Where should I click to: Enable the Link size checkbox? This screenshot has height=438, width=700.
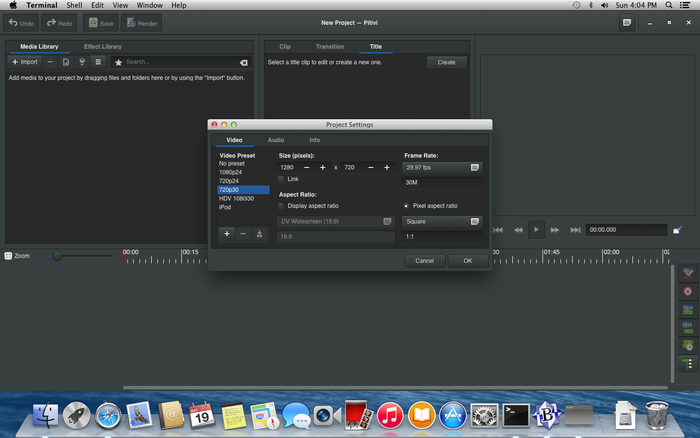tap(282, 178)
